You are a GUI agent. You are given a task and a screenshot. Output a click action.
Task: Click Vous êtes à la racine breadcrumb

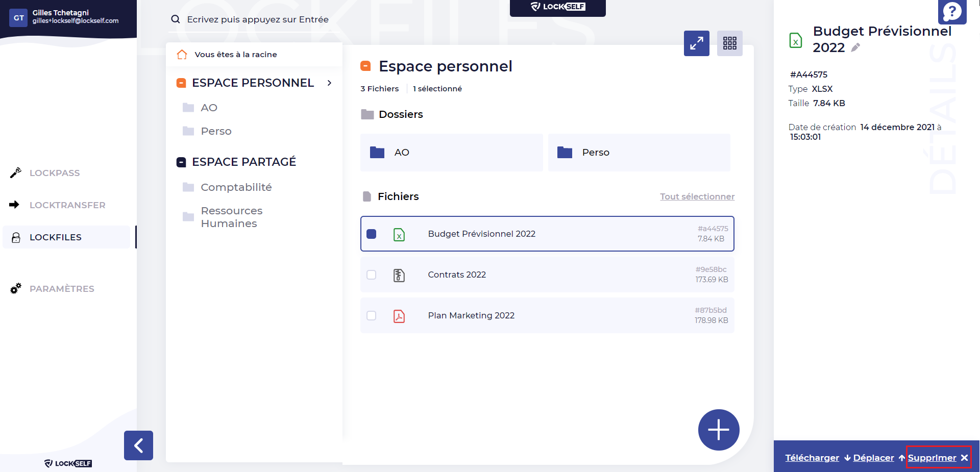236,55
